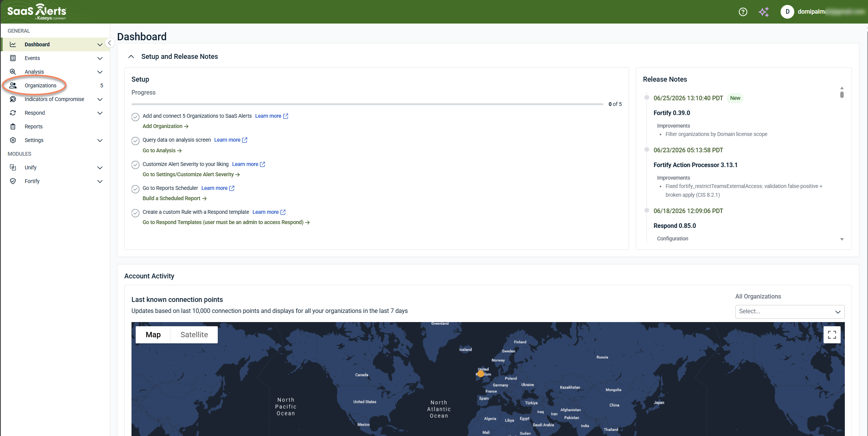The image size is (868, 436).
Task: Click Go to Settings/Customize Alert Severity link
Action: coord(191,174)
